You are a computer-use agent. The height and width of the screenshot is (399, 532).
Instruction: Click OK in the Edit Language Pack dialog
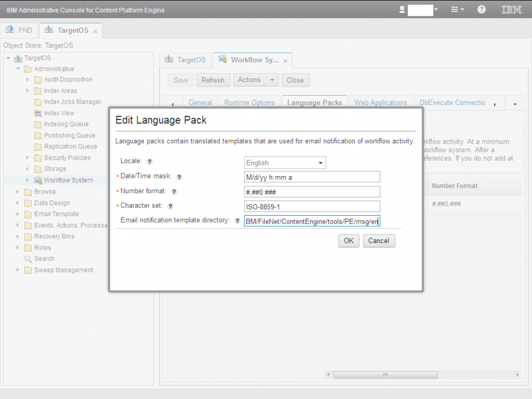[x=348, y=240]
